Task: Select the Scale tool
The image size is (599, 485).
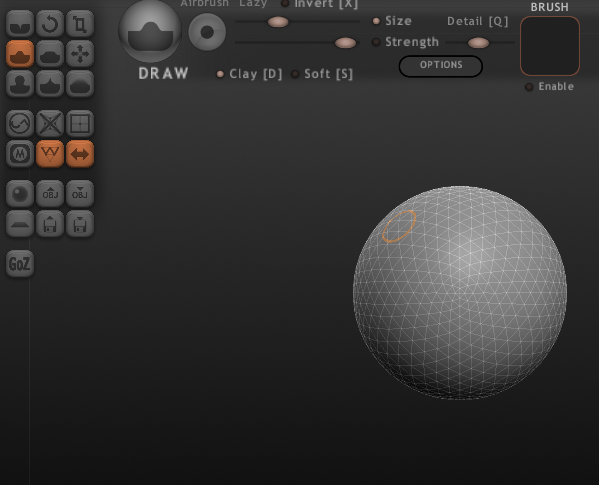Action: coord(80,24)
